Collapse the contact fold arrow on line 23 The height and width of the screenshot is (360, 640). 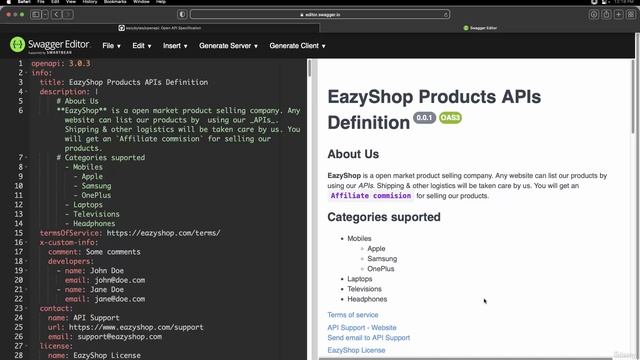27,309
